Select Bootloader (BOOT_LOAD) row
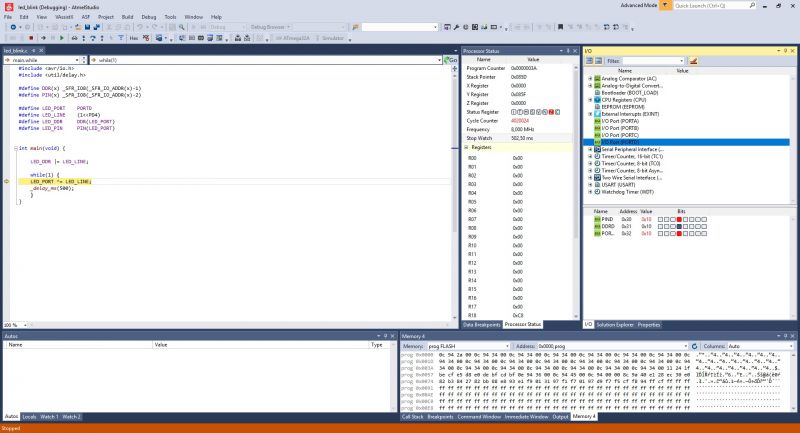Screen dimensions: 800x433 [x=630, y=93]
